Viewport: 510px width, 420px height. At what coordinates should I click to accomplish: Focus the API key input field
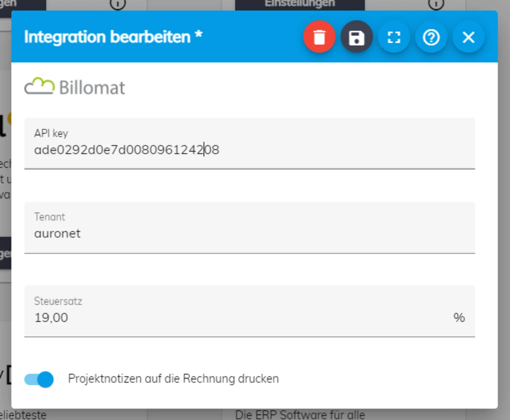pyautogui.click(x=249, y=143)
